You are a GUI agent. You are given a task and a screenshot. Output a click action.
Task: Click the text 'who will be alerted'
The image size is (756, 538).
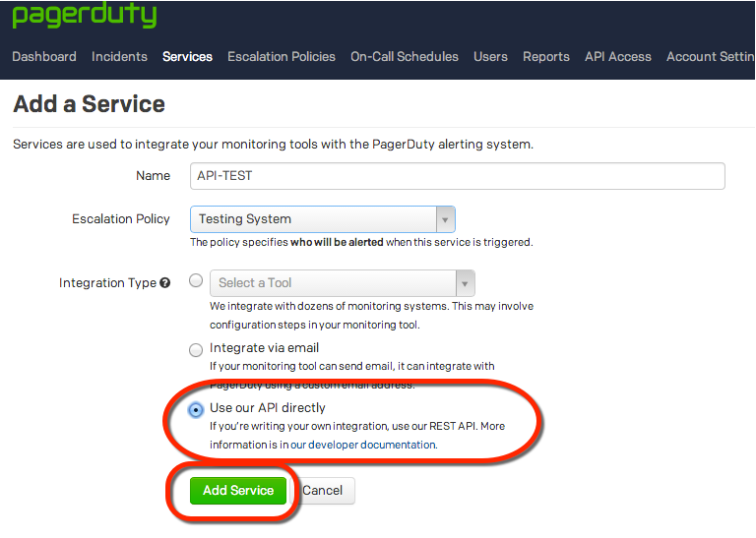[337, 242]
